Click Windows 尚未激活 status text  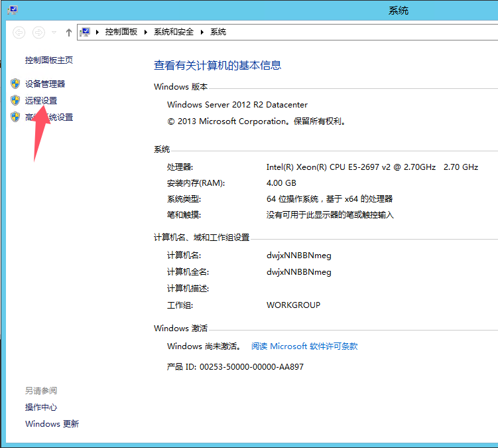tap(204, 346)
